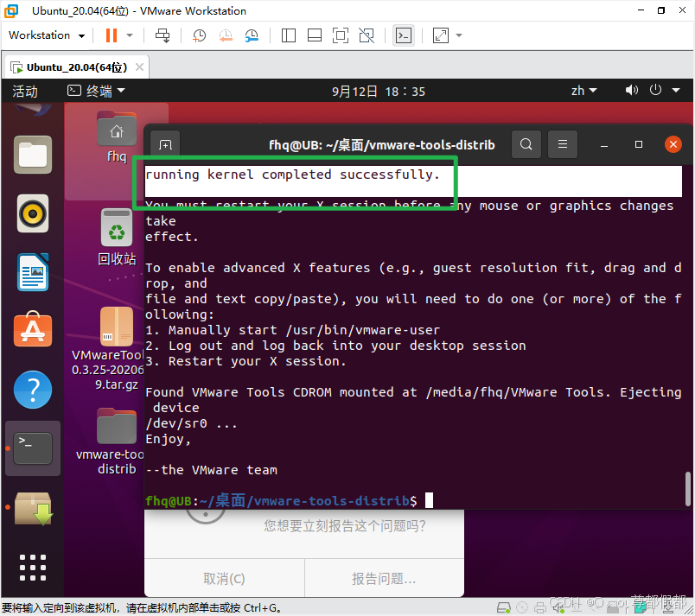Viewport: 695px width, 616px height.
Task: Open the terminal hamburger menu
Action: [563, 144]
